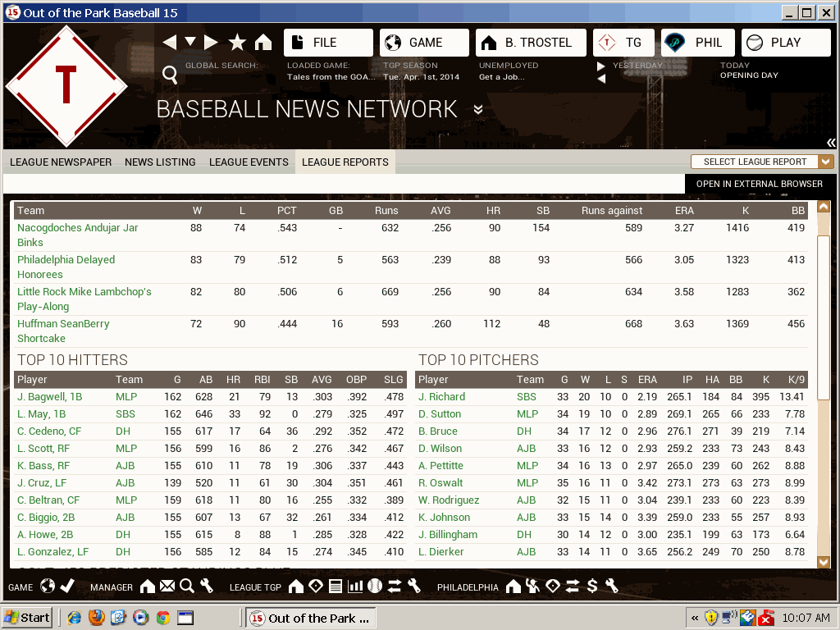Go to the home screen icon
This screenshot has width=840, height=630.
[263, 43]
